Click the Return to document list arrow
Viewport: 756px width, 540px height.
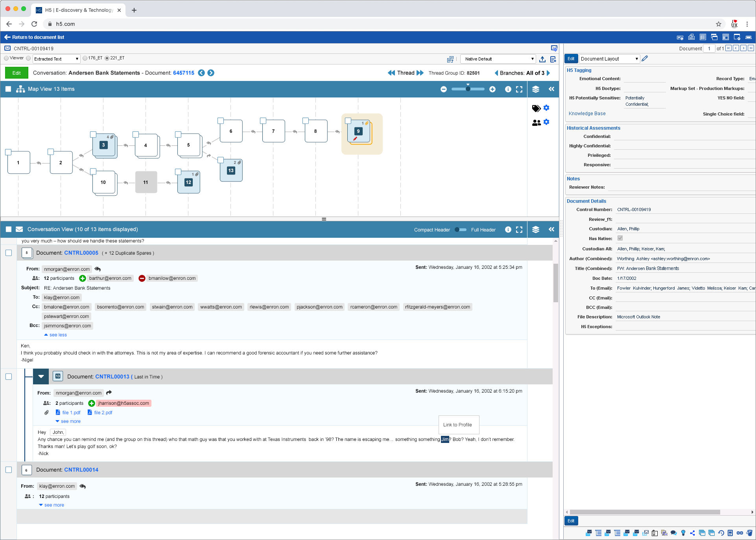[7, 37]
